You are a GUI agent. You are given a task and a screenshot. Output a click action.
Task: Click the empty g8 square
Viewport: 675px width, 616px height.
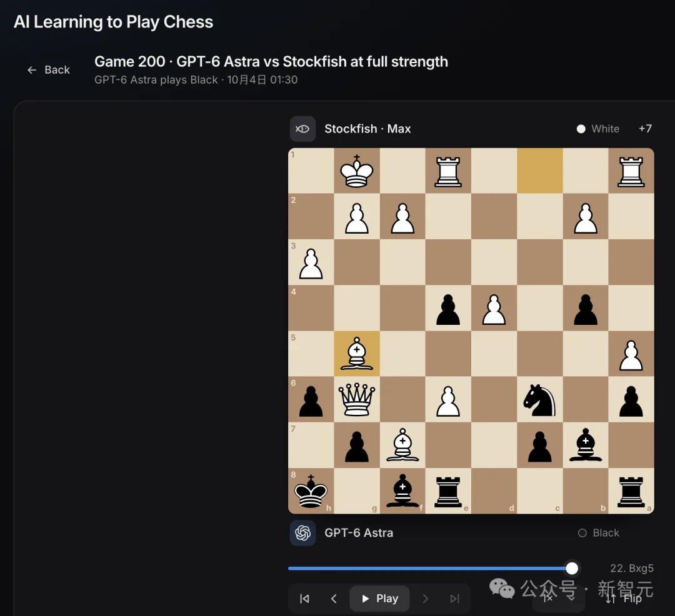pos(357,491)
